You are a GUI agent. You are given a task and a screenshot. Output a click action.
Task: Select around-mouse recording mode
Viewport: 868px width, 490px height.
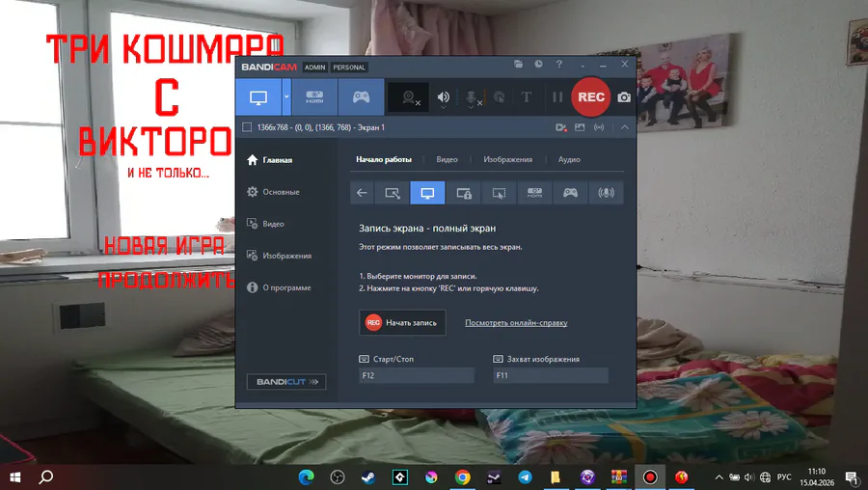(499, 193)
